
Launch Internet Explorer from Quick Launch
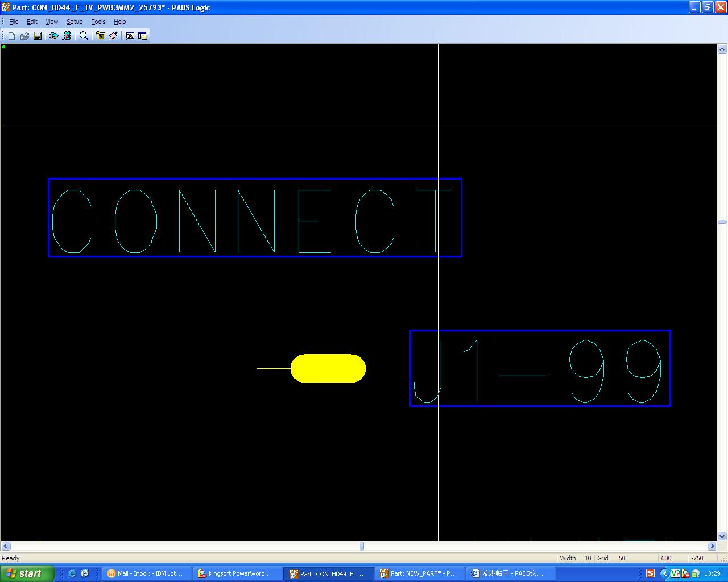point(72,573)
